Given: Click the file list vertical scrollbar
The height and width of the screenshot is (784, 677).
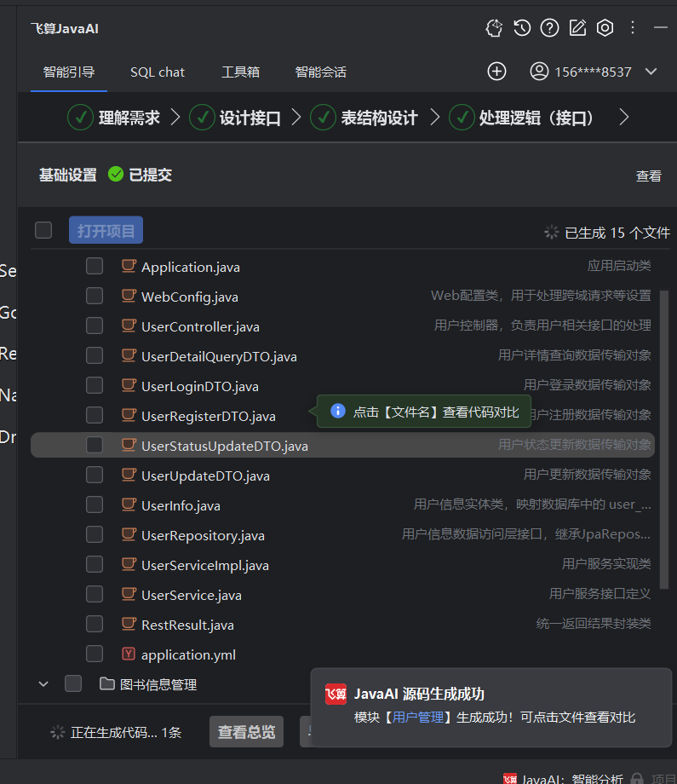Looking at the screenshot, I should tap(664, 440).
